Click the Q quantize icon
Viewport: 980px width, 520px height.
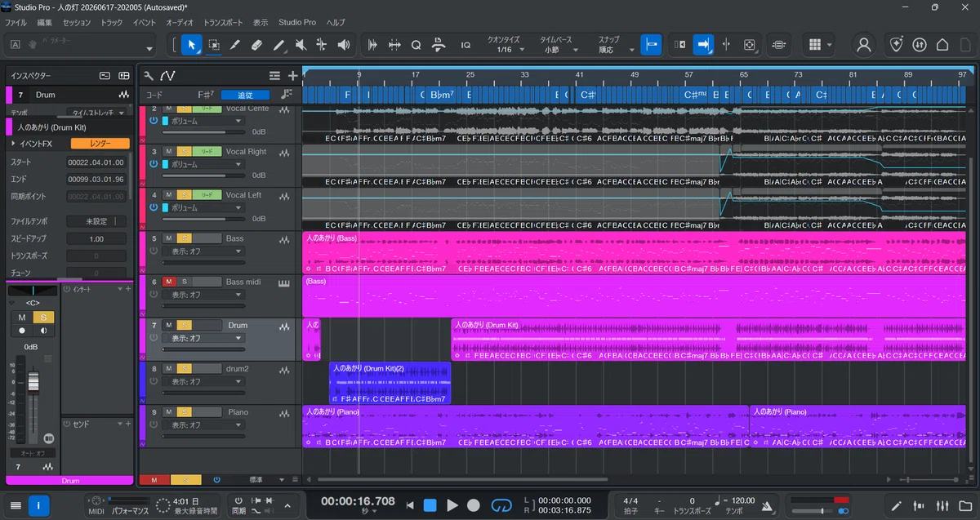(416, 45)
